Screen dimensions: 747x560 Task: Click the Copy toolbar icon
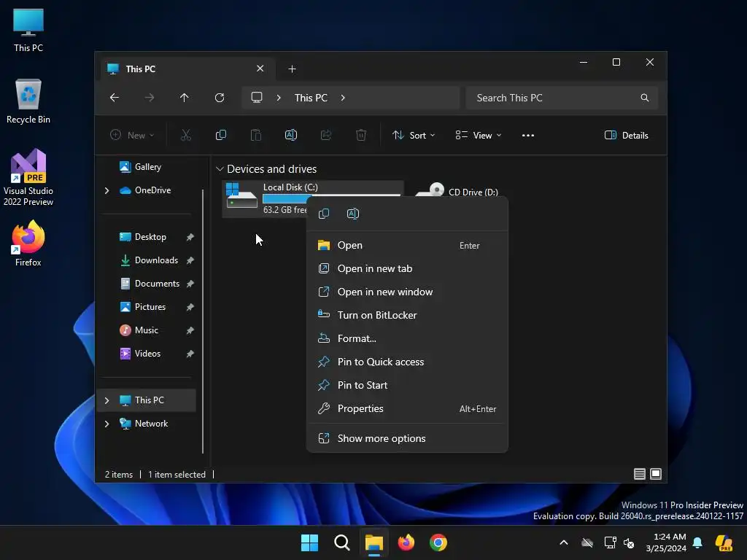pos(220,135)
